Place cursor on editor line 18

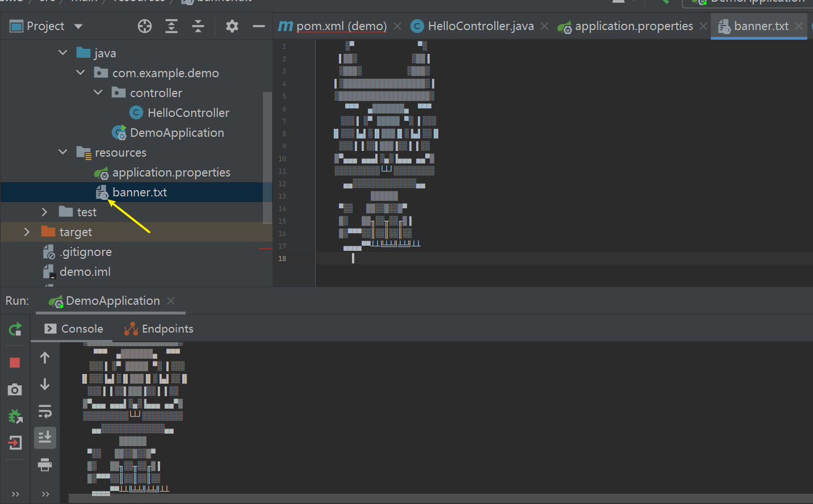[564, 258]
